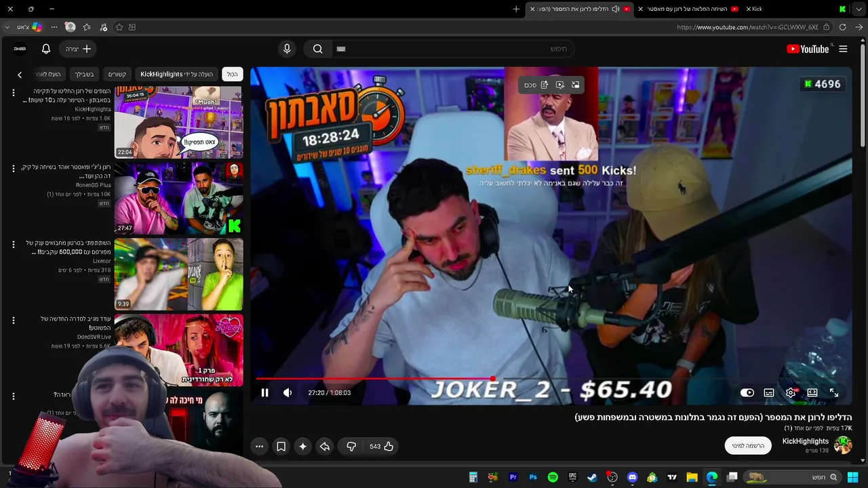This screenshot has width=868, height=488.
Task: Click the RonenGG Plus channel name
Action: tap(94, 185)
